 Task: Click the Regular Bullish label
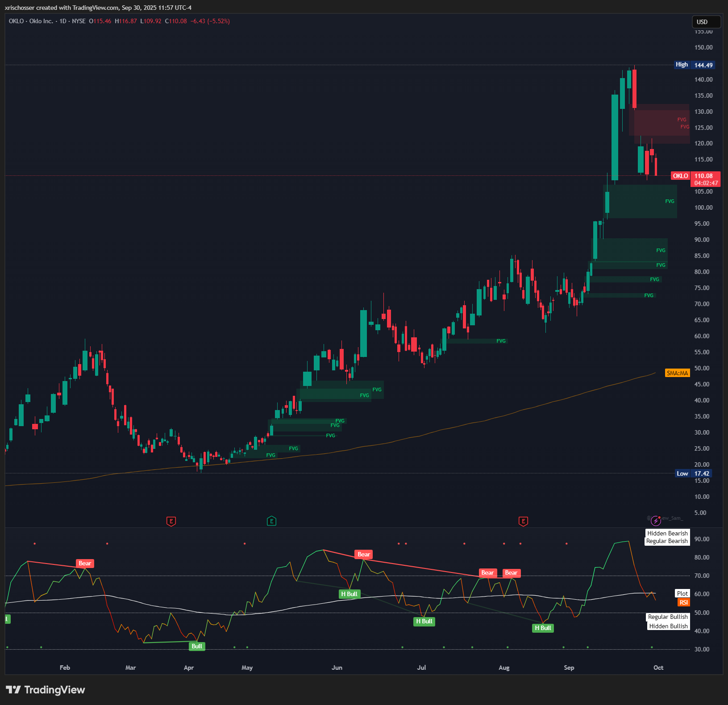pyautogui.click(x=668, y=617)
